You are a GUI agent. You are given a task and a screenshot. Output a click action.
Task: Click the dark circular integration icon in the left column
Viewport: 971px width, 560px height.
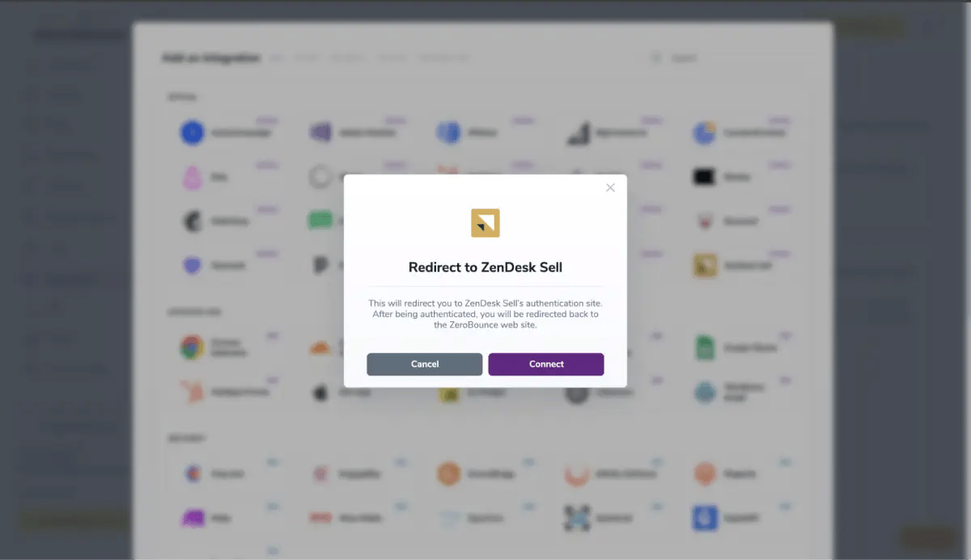pos(192,220)
